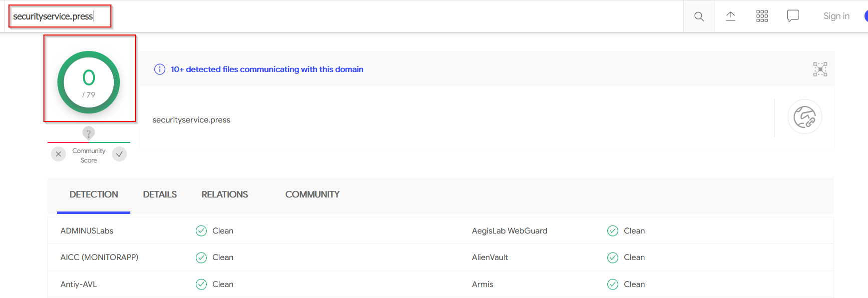Switch to the DETAILS tab
The width and height of the screenshot is (868, 298).
tap(160, 194)
